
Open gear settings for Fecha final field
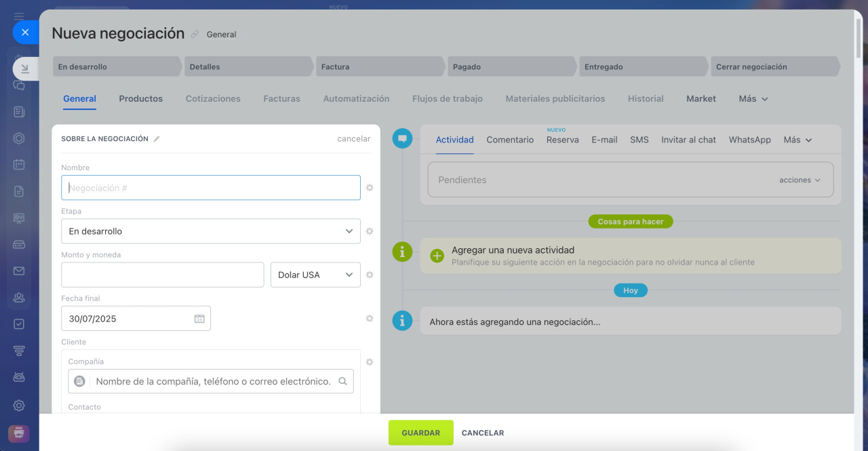point(370,318)
